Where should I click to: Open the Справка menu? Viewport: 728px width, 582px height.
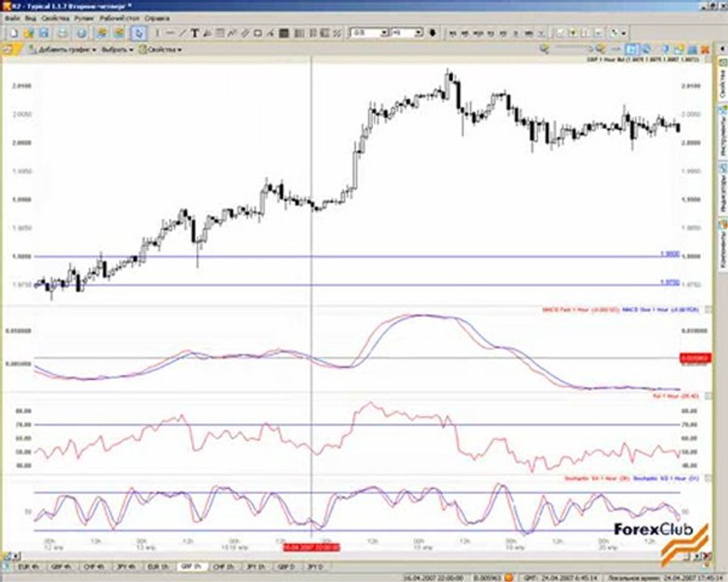(157, 19)
